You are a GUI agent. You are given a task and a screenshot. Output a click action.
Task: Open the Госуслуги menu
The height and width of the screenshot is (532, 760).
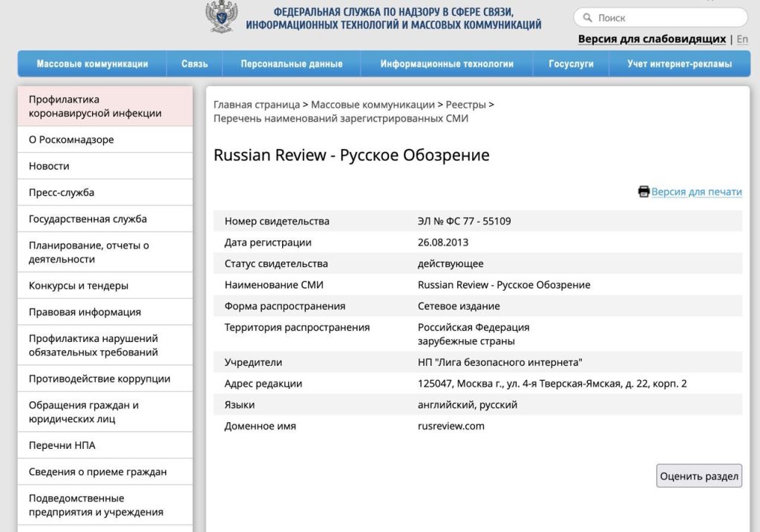pyautogui.click(x=571, y=64)
